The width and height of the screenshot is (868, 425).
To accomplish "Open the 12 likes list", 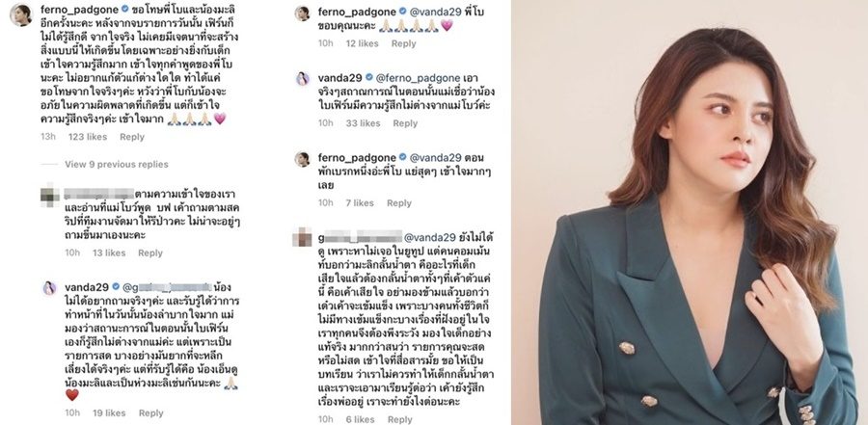I will pos(362,43).
